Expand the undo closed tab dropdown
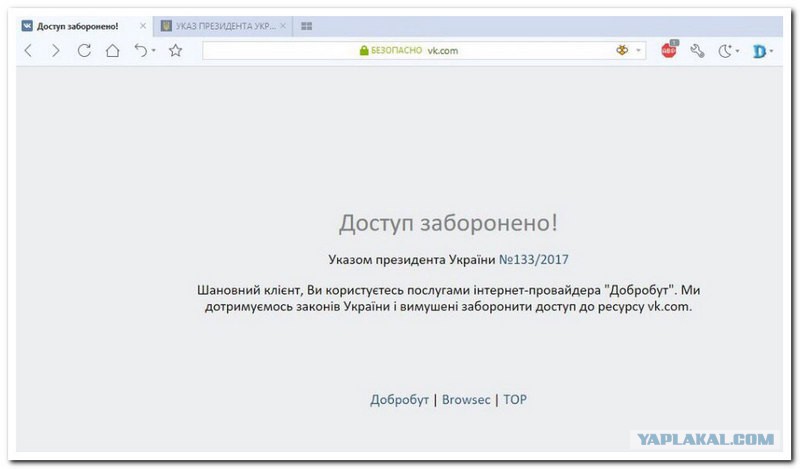The image size is (800, 469). (x=154, y=51)
